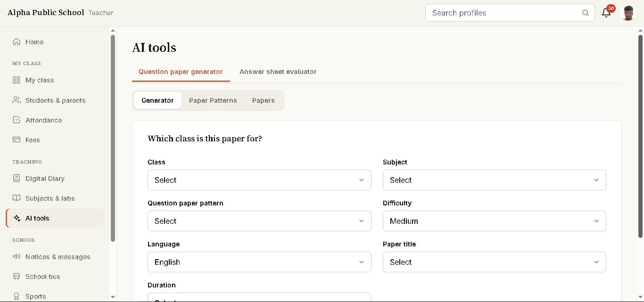Viewport: 644px width, 302px height.
Task: Go to Home in sidebar
Action: pos(55,42)
